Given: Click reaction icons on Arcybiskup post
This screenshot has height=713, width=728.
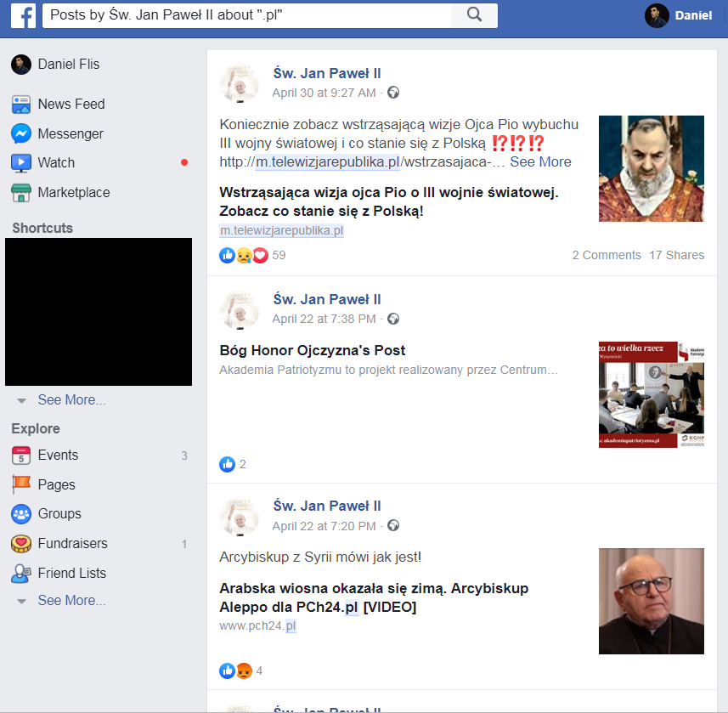Looking at the screenshot, I should [235, 671].
